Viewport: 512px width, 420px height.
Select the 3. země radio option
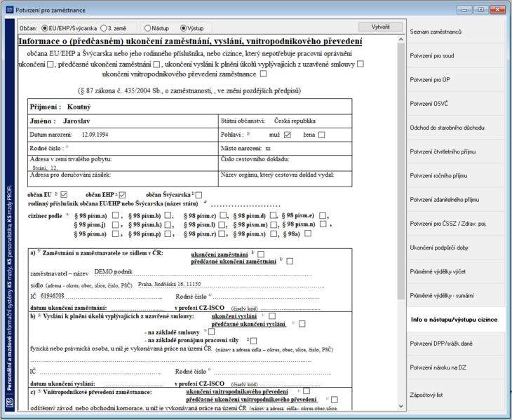[x=104, y=28]
